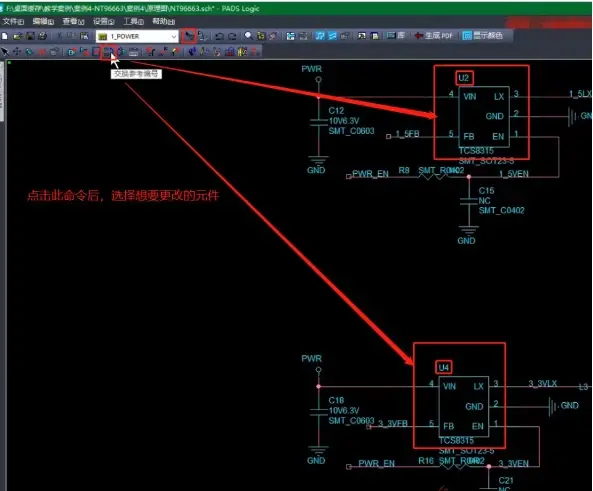Screen dimensions: 593x491
Task: Select resistor label R8
Action: (404, 171)
